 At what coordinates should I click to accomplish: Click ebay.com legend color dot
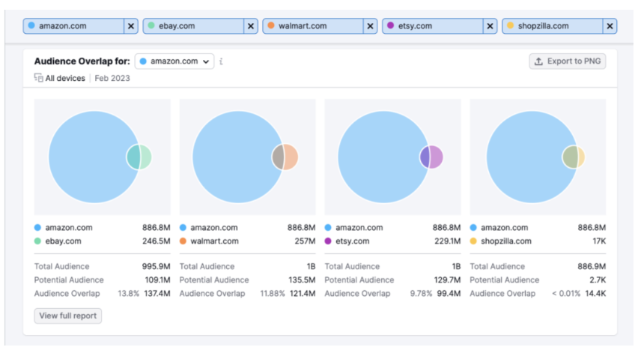37,241
